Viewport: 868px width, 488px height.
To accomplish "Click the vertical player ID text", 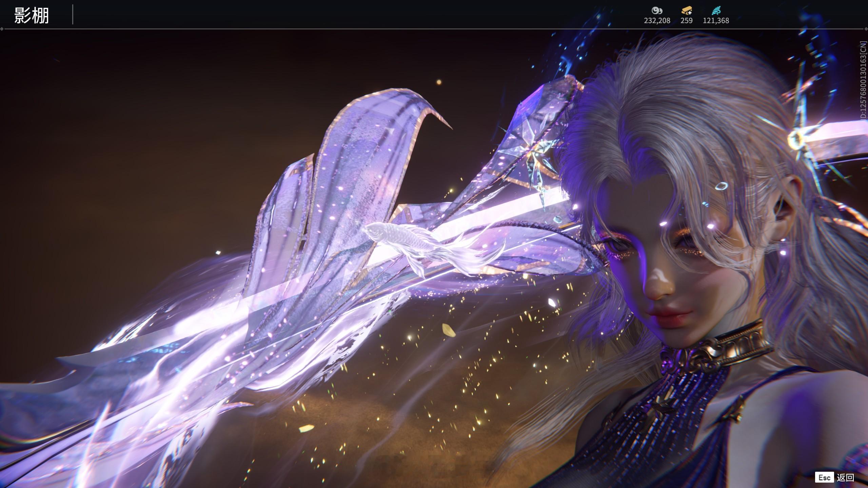I will click(863, 80).
